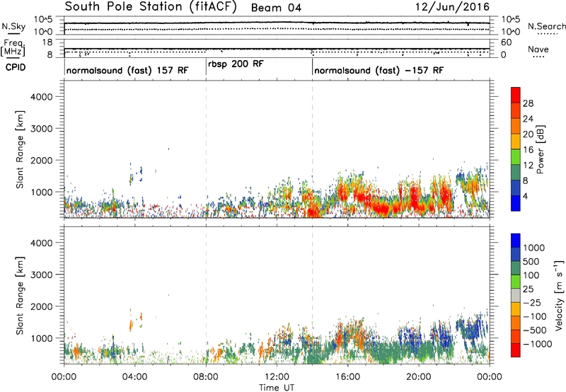Click the '10^5' left noise axis label
Viewport: 566px width, 392px height.
pos(43,20)
